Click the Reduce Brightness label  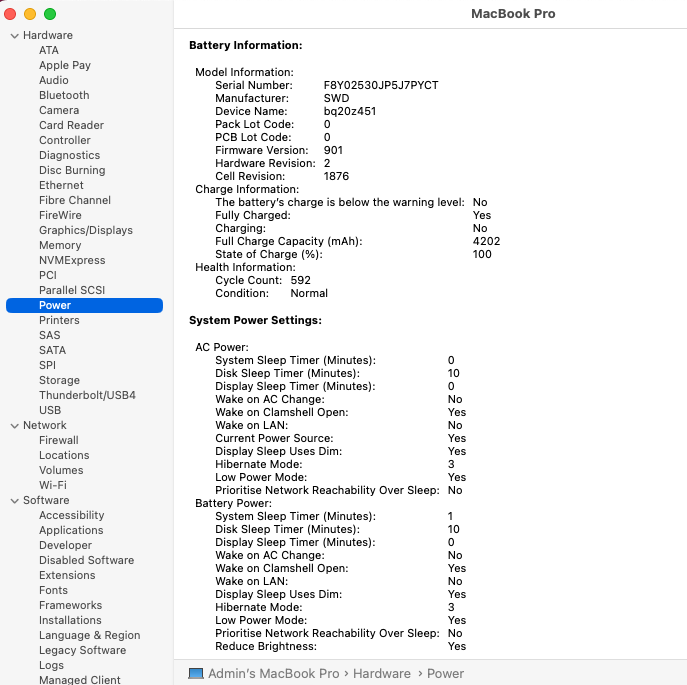pos(266,646)
